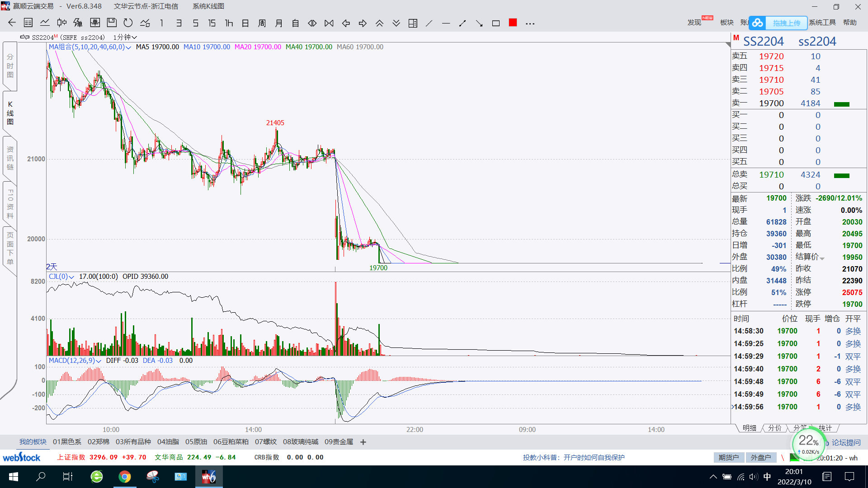
Task: Select the 3-minute period button
Action: pos(179,23)
